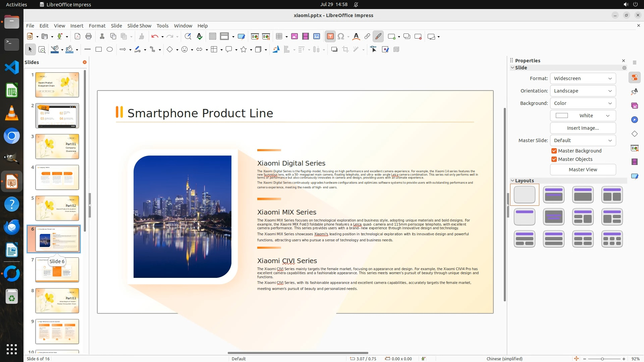Collapse the Layouts section

point(513,181)
